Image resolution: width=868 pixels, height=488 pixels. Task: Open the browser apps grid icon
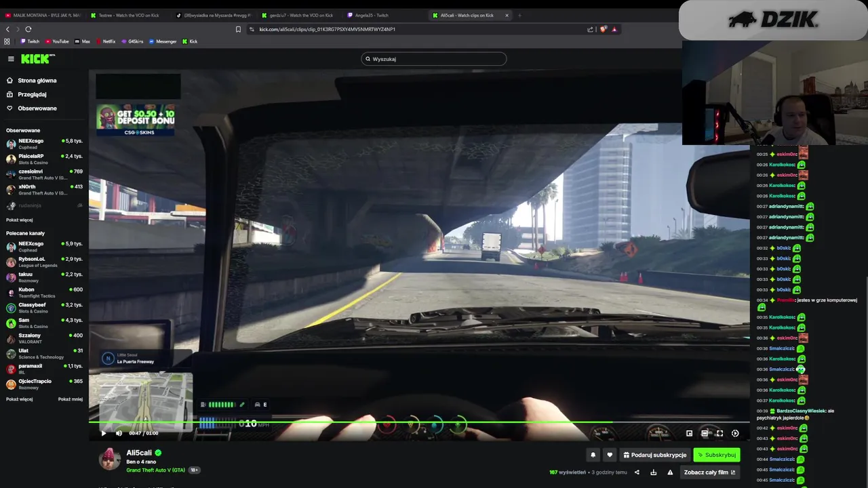(x=7, y=41)
